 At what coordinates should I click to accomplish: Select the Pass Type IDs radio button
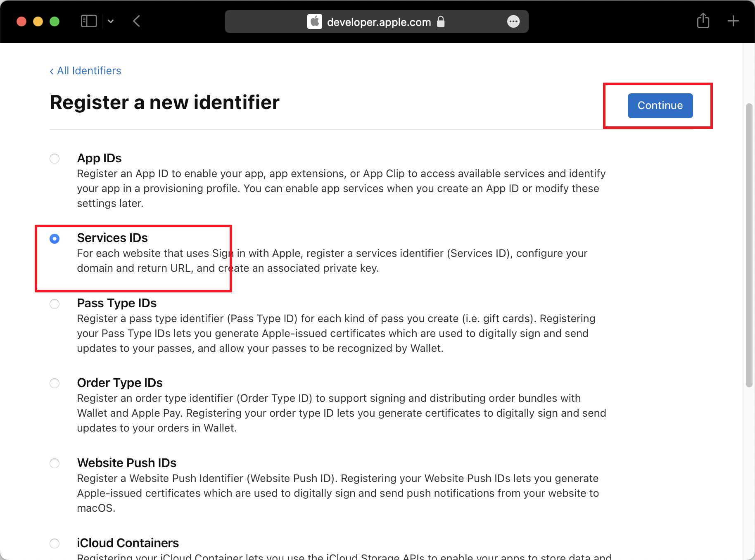click(55, 304)
